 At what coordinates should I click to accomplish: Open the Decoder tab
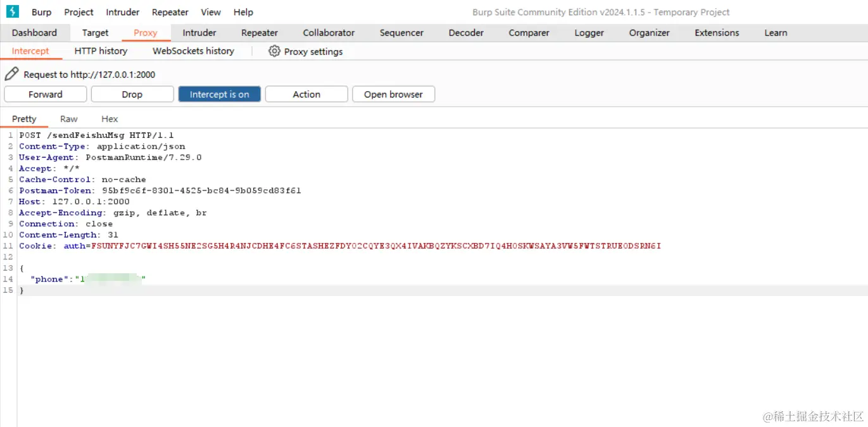pos(466,33)
